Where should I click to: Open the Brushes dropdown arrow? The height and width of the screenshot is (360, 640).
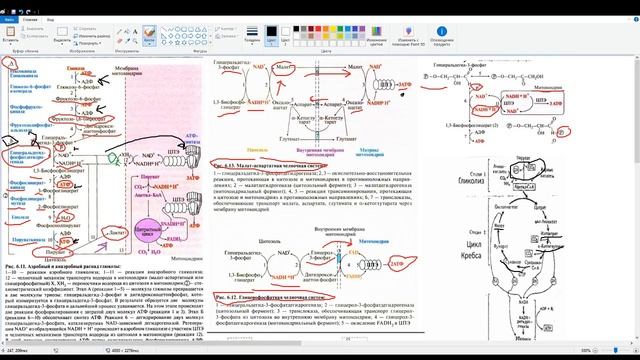click(149, 44)
